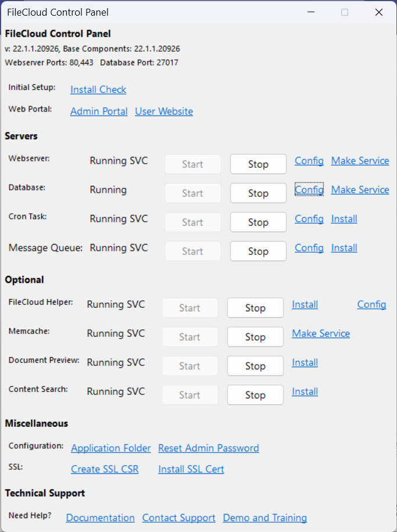397x532 pixels.
Task: Stop the Webserver service
Action: click(x=258, y=164)
